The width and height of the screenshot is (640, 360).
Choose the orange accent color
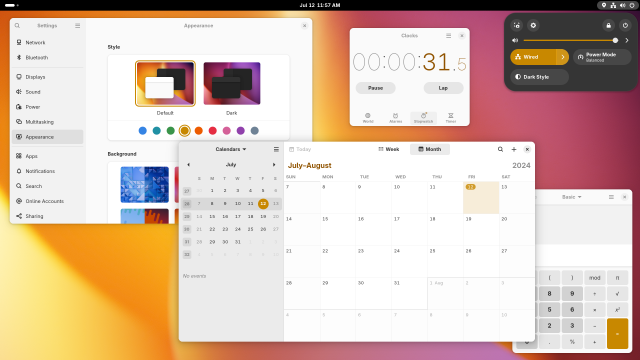199,131
